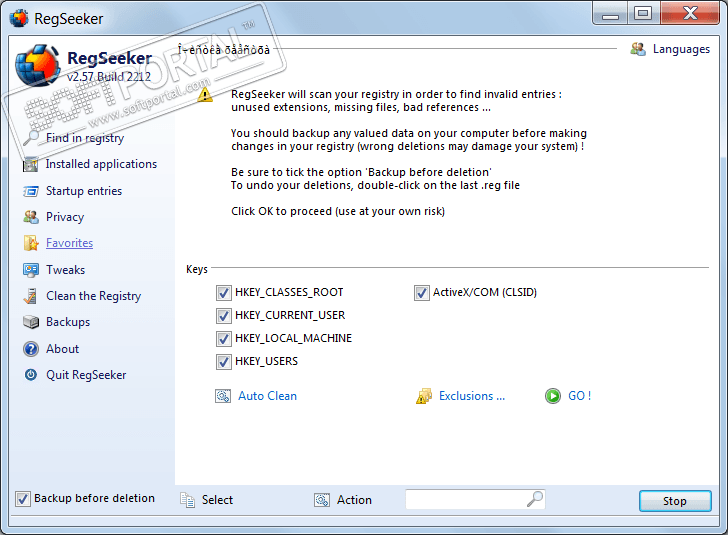Click the Backups drive icon
This screenshot has width=728, height=535.
[x=31, y=322]
